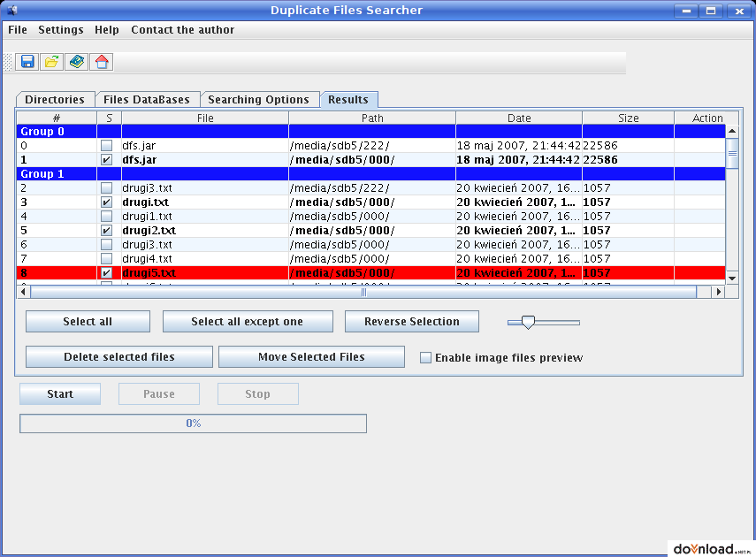756x557 pixels.
Task: Switch to the Searching Options tab
Action: coord(258,99)
